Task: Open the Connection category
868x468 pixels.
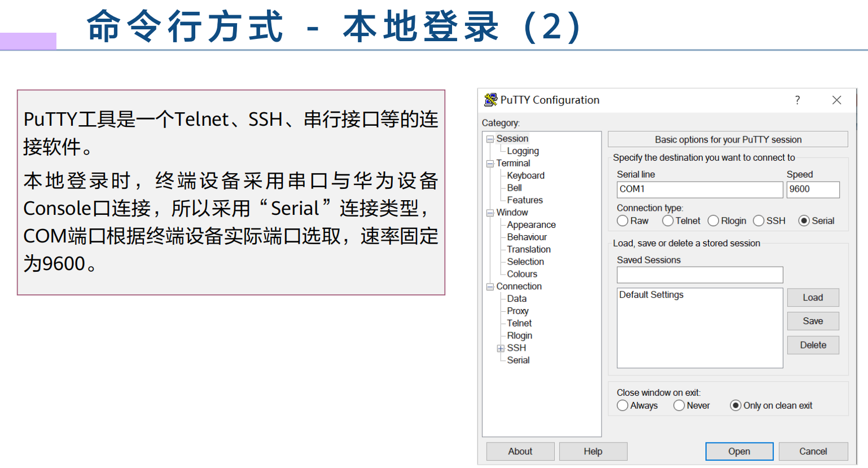Action: 519,286
